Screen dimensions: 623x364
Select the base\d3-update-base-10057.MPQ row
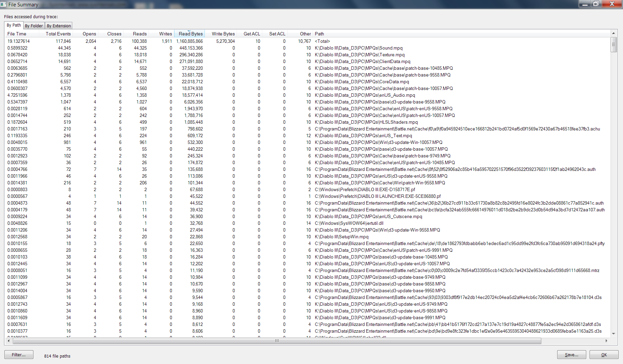[x=308, y=149]
